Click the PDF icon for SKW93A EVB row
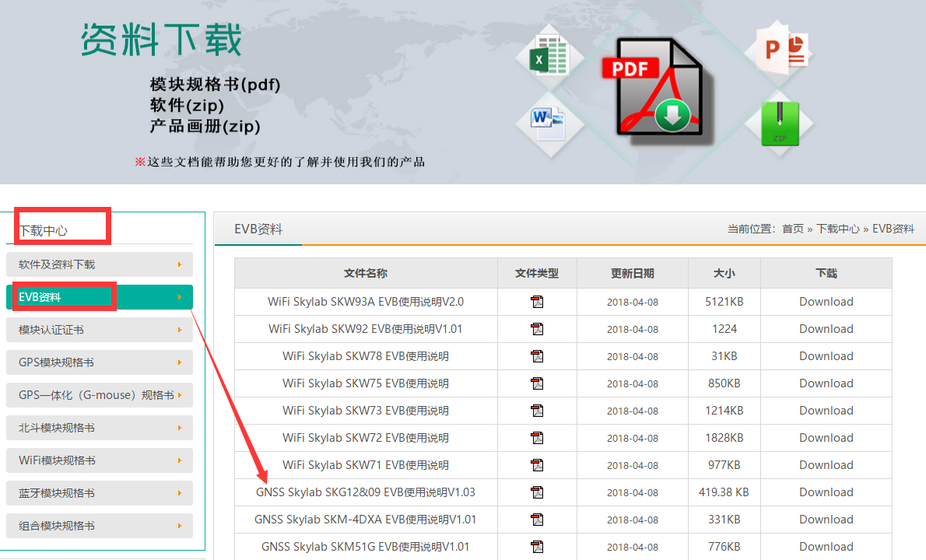This screenshot has height=560, width=926. (x=537, y=302)
